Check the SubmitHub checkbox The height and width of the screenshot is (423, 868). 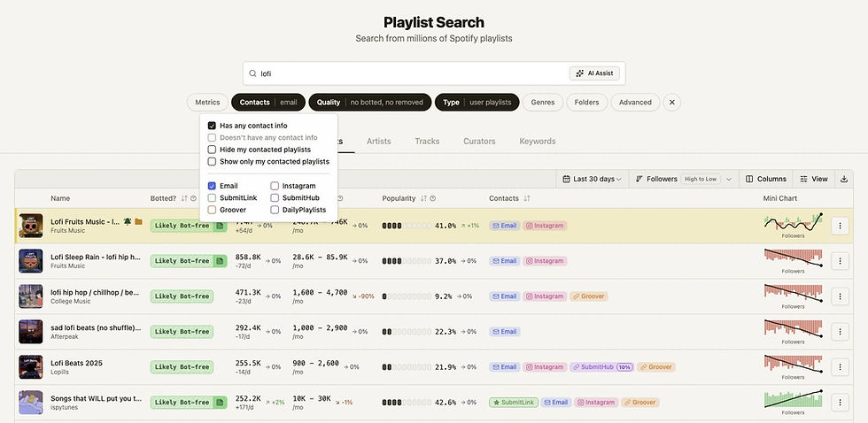click(275, 197)
